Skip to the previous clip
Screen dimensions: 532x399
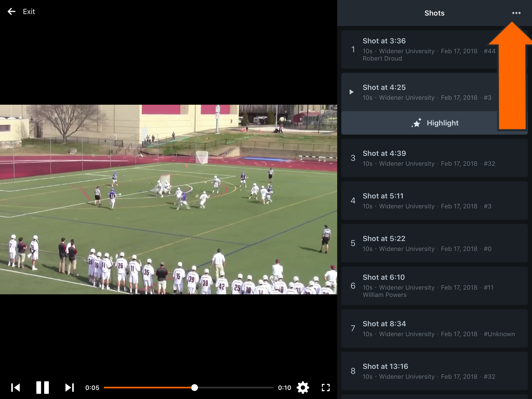(16, 388)
